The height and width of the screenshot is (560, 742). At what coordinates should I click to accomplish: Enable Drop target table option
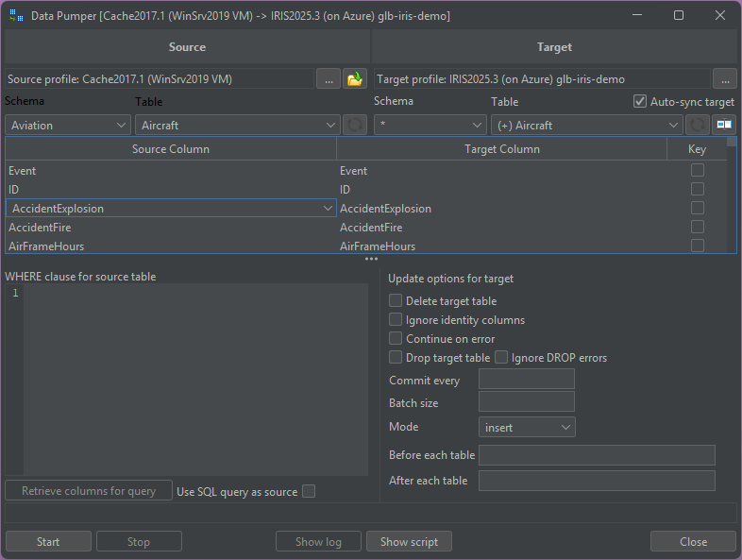[x=396, y=357]
